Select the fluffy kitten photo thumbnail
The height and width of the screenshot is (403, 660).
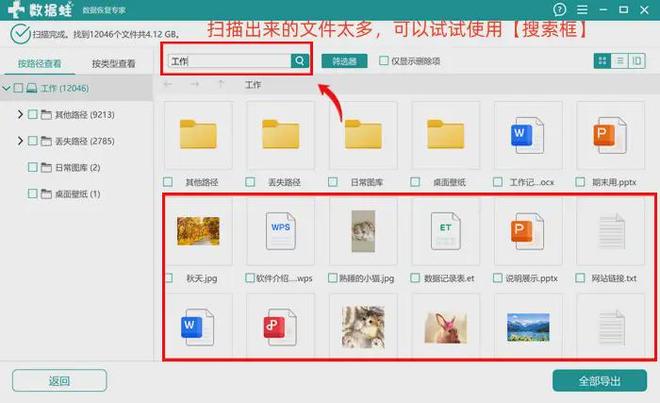(x=363, y=327)
